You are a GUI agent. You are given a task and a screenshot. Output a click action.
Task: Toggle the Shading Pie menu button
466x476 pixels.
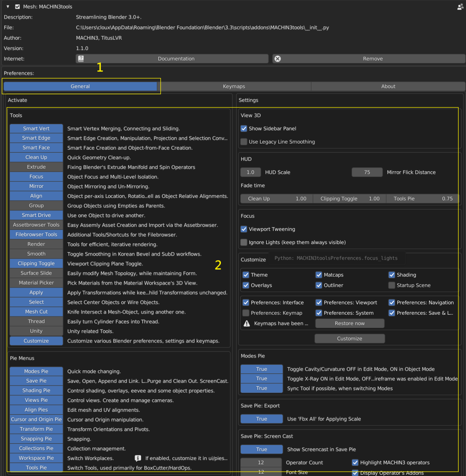point(36,390)
